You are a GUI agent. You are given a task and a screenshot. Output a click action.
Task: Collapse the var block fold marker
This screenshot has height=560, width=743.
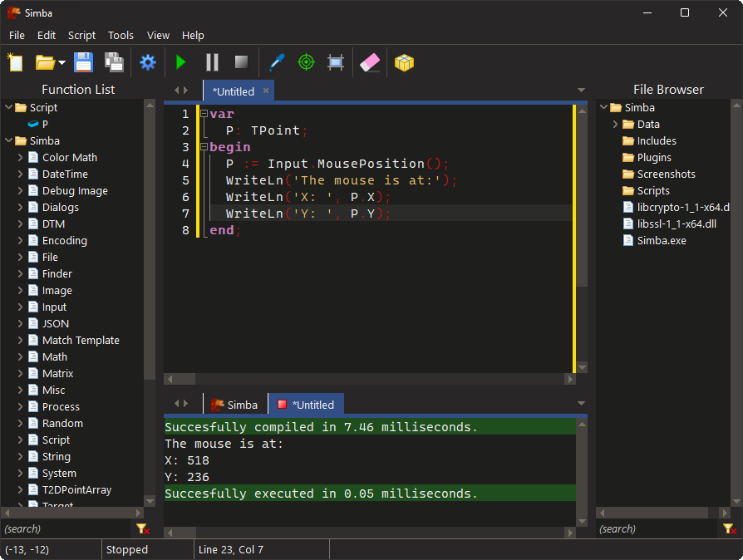[204, 113]
